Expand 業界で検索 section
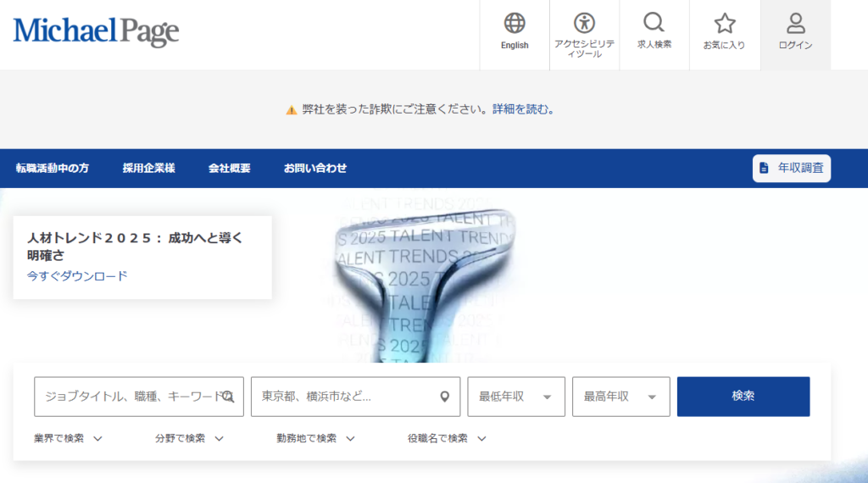868x483 pixels. click(68, 439)
